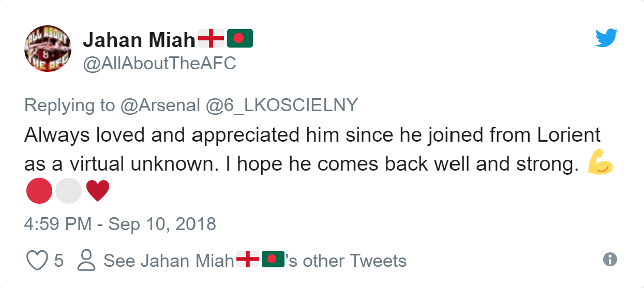Open the @Arsenal mention link

click(160, 105)
